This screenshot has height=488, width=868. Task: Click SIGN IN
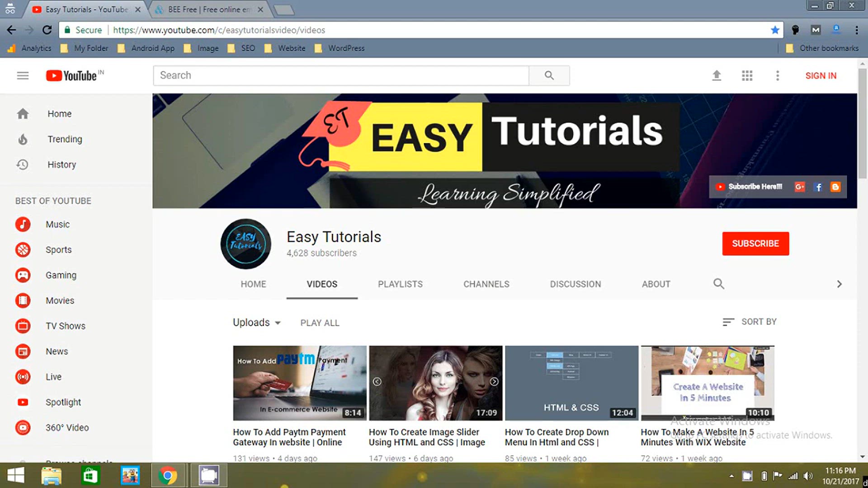tap(821, 75)
